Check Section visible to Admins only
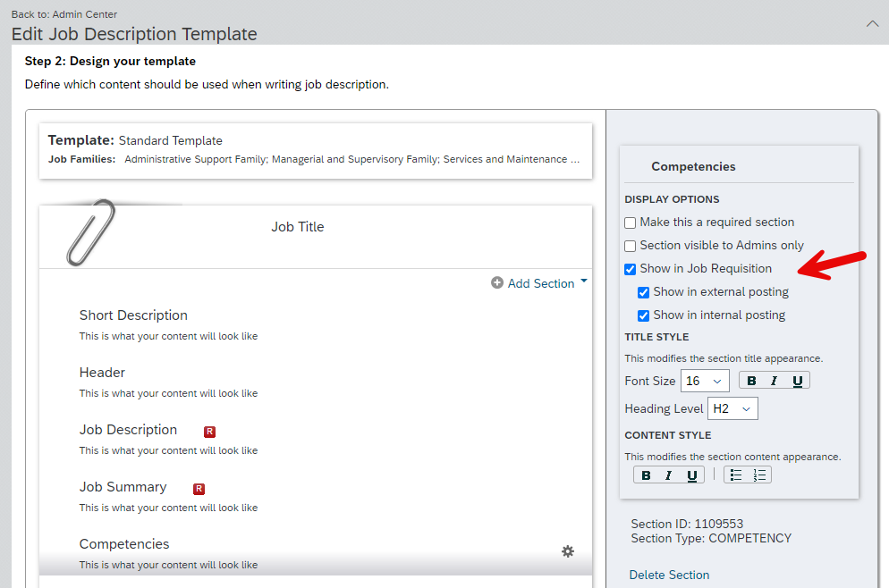This screenshot has width=889, height=588. (630, 246)
